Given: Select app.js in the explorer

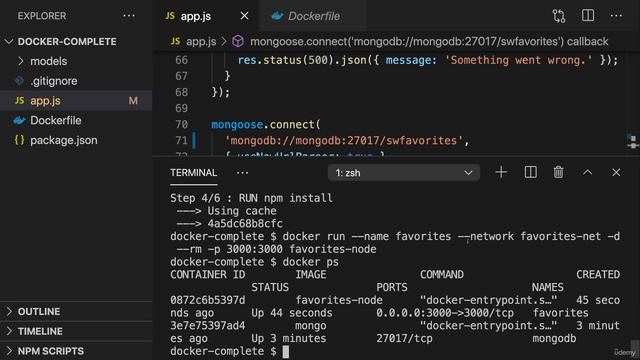Looking at the screenshot, I should tap(76, 100).
